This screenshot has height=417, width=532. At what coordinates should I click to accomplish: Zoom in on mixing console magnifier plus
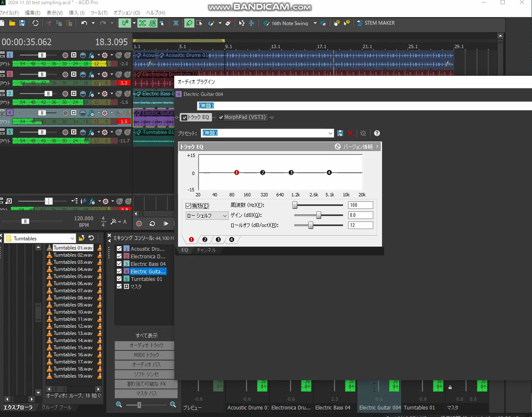(173, 404)
